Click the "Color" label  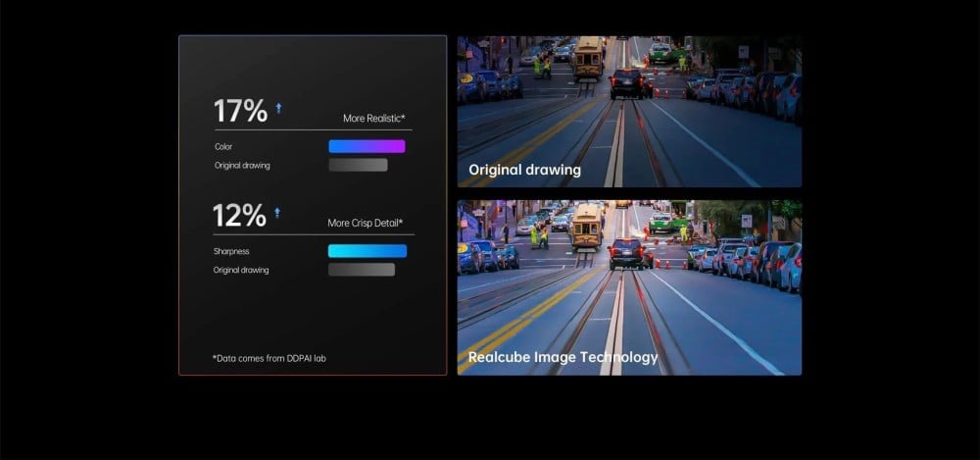click(223, 147)
